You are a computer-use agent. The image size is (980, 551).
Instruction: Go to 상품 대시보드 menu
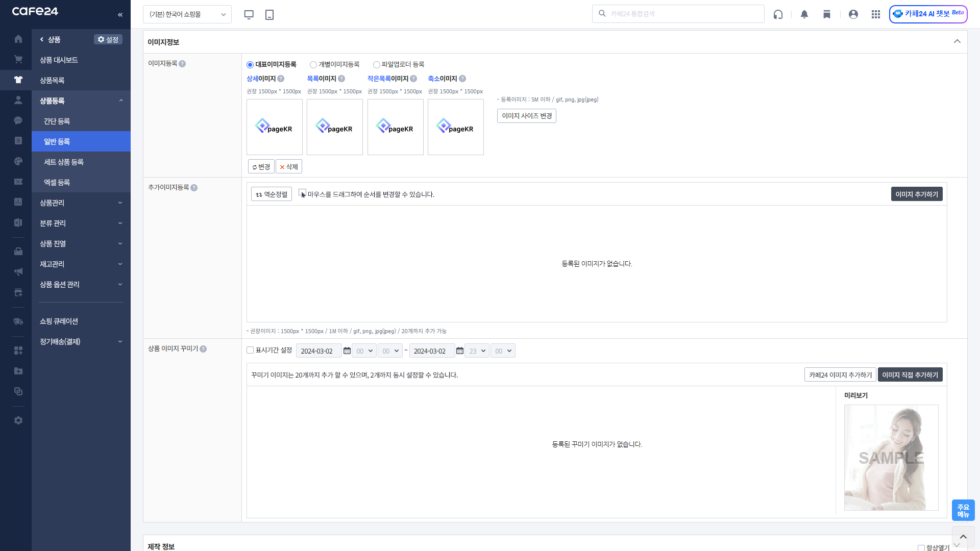(x=59, y=60)
